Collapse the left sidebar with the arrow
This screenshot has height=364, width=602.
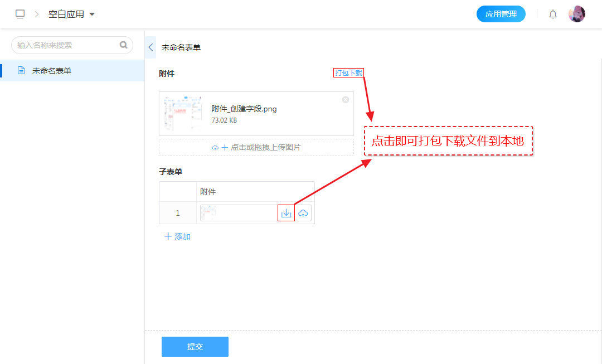pos(151,47)
